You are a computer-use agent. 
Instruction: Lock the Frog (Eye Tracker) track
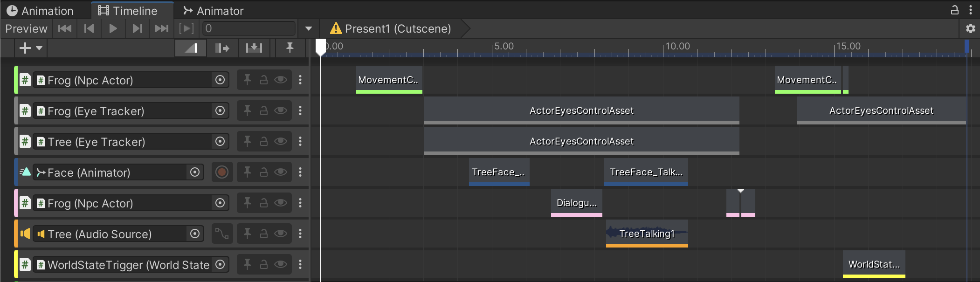click(263, 110)
